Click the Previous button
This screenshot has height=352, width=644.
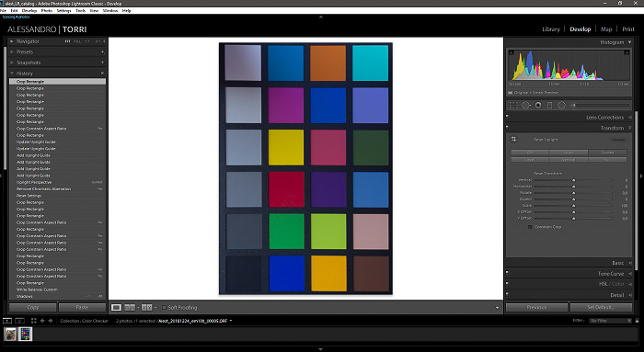[x=536, y=307]
